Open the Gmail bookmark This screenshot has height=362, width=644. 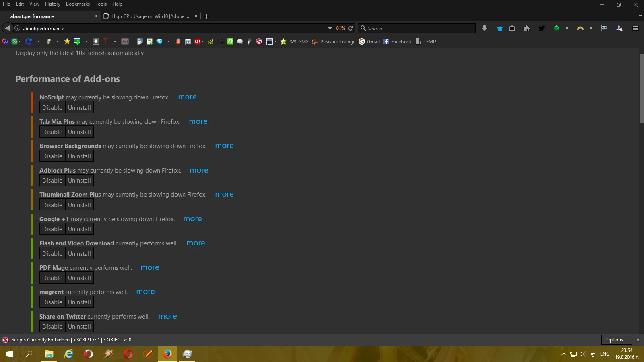[369, 41]
